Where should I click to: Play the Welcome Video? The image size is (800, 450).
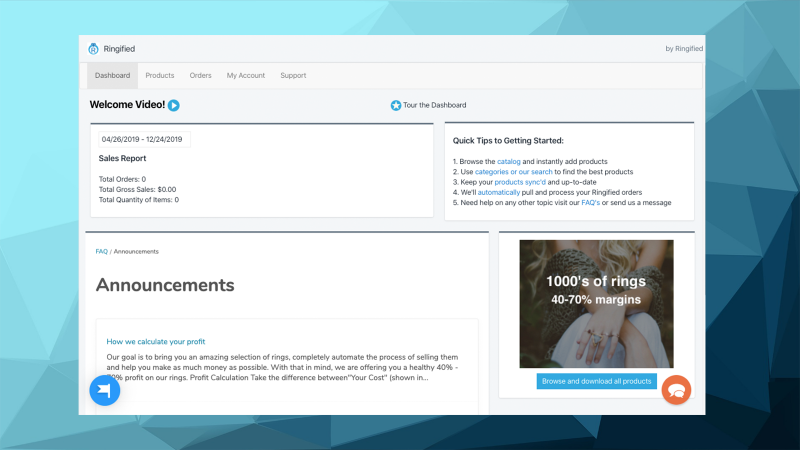point(173,105)
